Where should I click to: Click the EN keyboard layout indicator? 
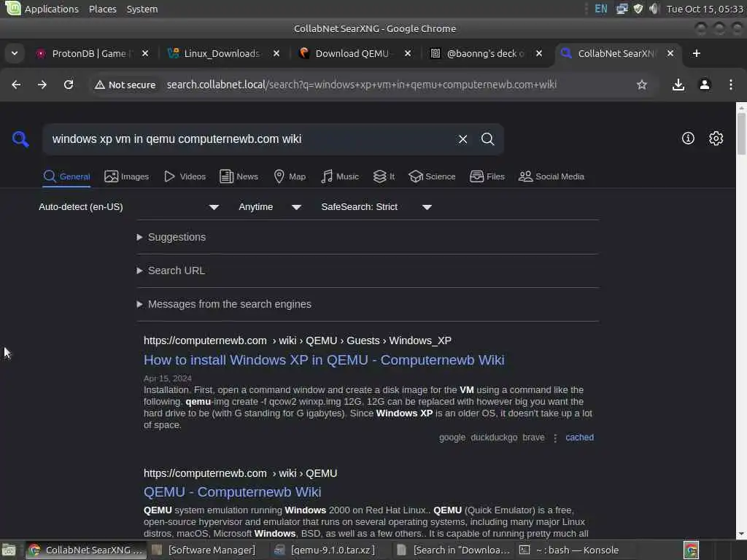point(601,9)
